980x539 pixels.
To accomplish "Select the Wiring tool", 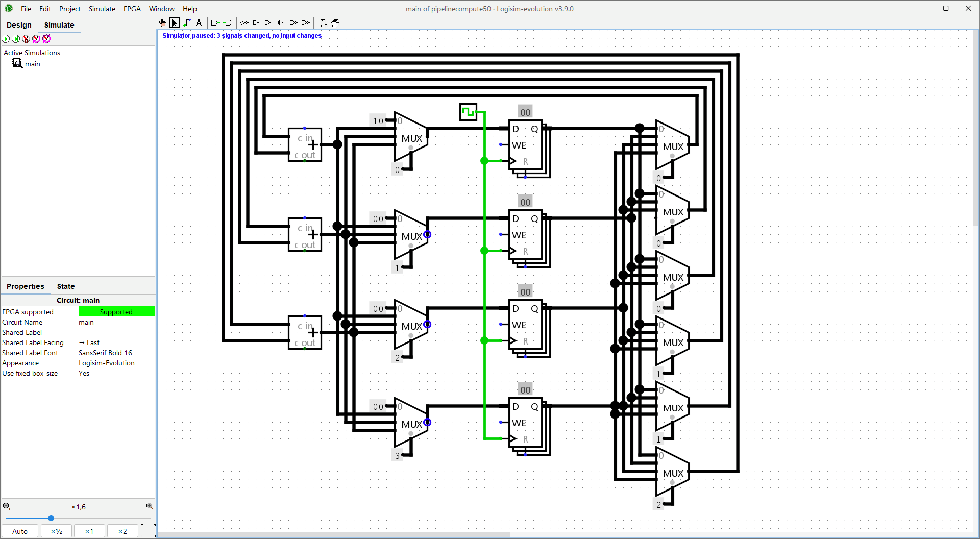I will click(187, 22).
